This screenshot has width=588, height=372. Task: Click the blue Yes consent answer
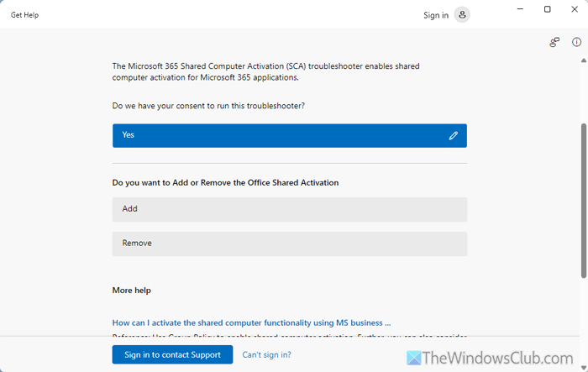(277, 135)
